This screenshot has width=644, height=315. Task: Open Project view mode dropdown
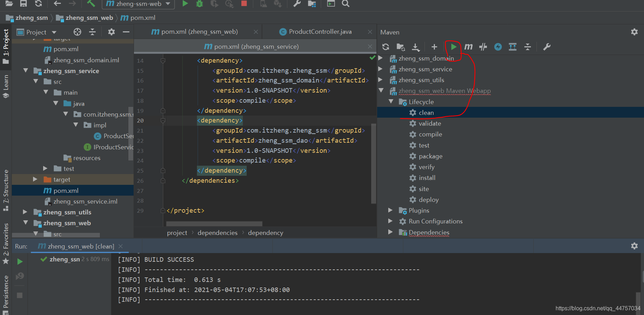click(54, 32)
